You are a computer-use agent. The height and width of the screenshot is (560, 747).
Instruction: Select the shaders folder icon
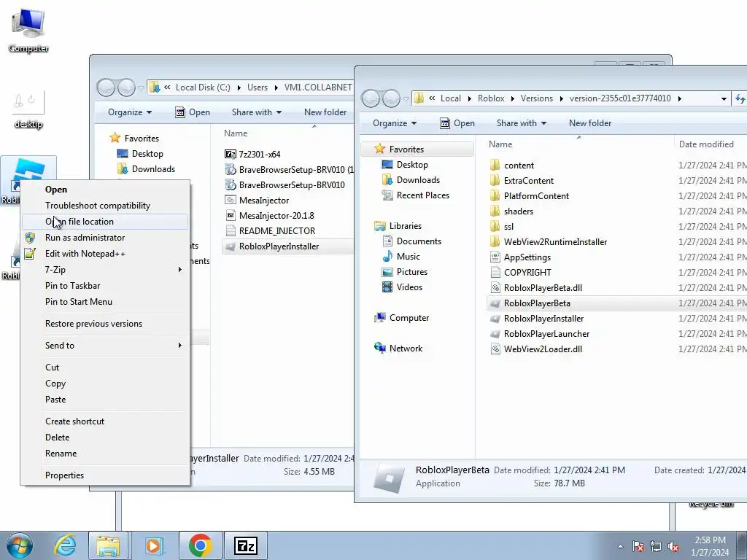click(495, 211)
